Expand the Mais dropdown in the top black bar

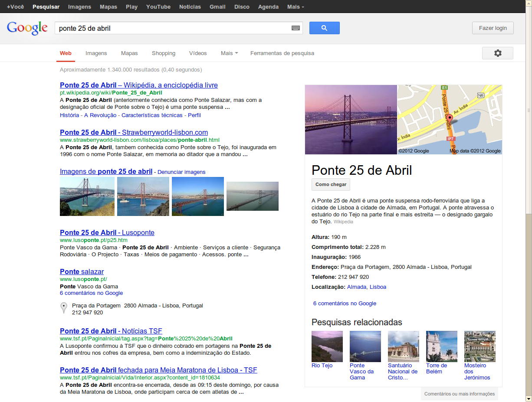(296, 7)
